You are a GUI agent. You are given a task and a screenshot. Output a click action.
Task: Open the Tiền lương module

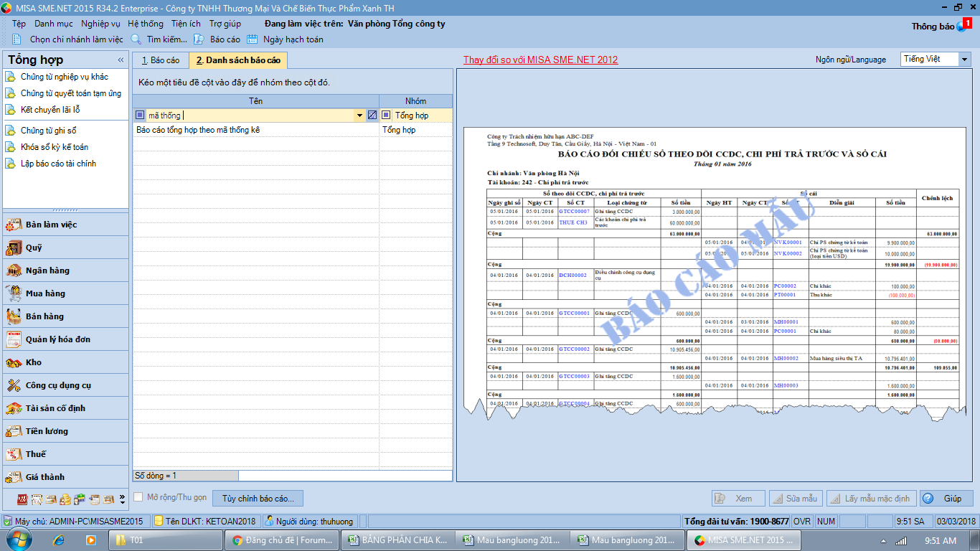click(65, 431)
